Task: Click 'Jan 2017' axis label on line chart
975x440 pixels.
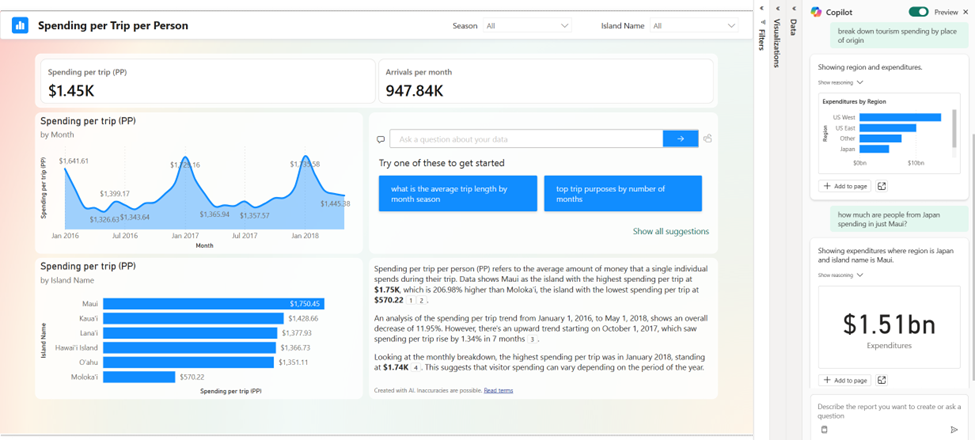Action: pyautogui.click(x=185, y=236)
